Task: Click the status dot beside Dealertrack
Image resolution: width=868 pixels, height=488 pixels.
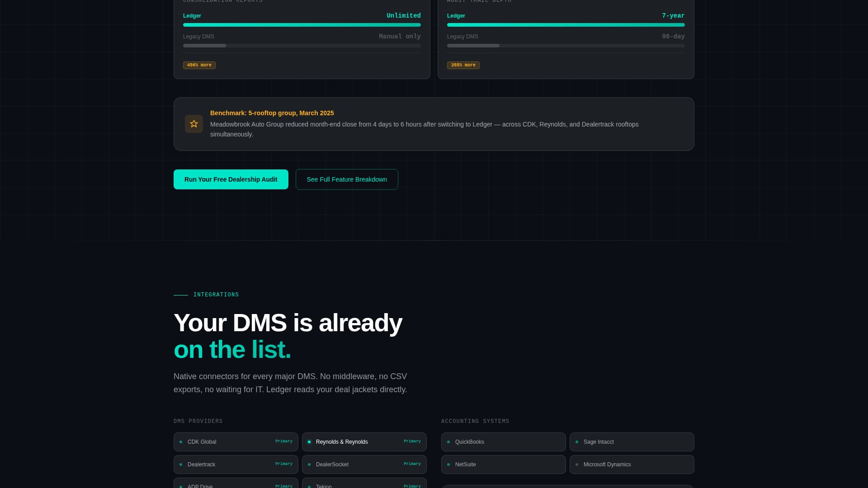Action: [181, 465]
